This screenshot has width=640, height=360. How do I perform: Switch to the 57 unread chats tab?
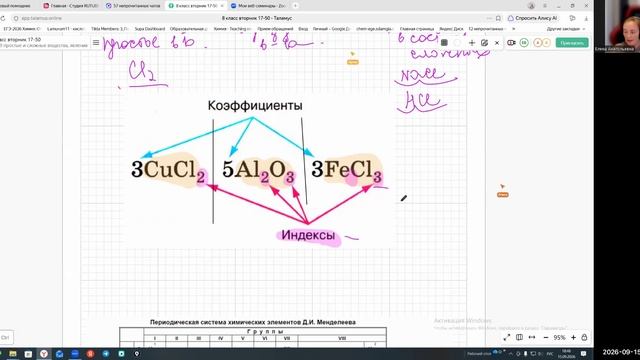coord(133,6)
